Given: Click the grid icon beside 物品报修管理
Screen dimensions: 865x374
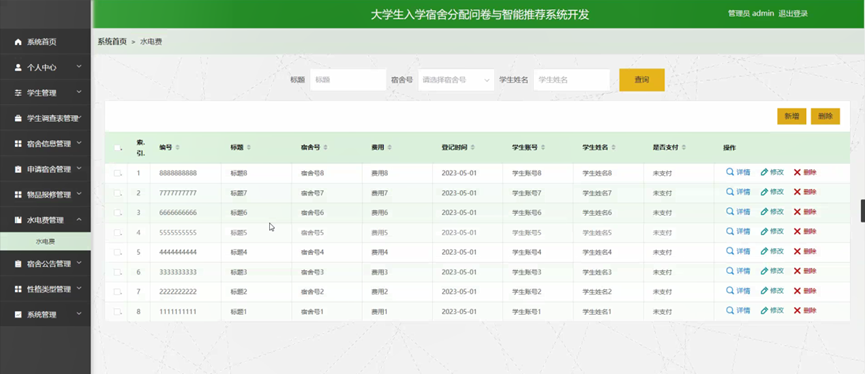Looking at the screenshot, I should coord(18,194).
